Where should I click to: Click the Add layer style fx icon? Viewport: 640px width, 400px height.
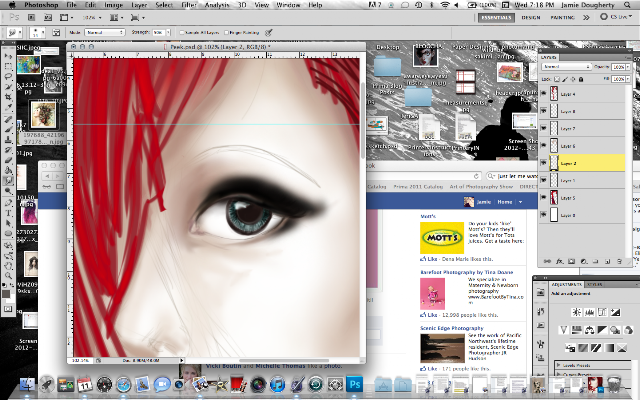tap(560, 261)
